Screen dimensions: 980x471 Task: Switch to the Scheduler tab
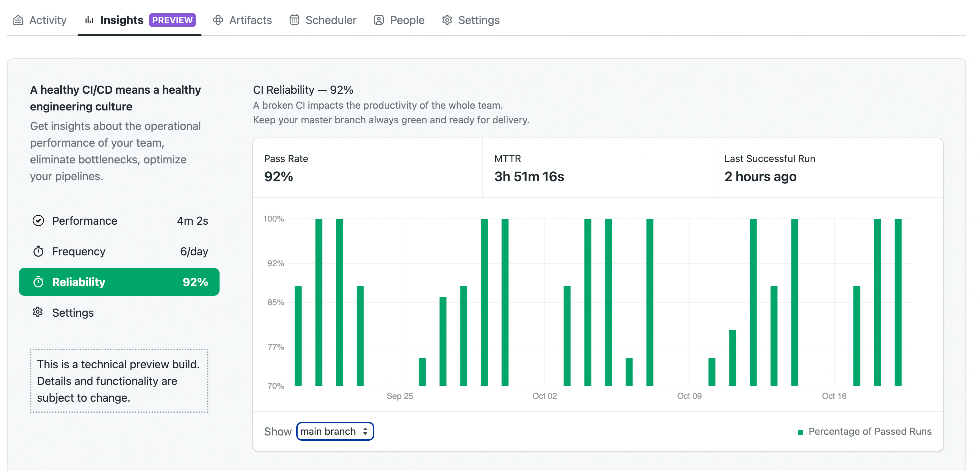[x=330, y=20]
